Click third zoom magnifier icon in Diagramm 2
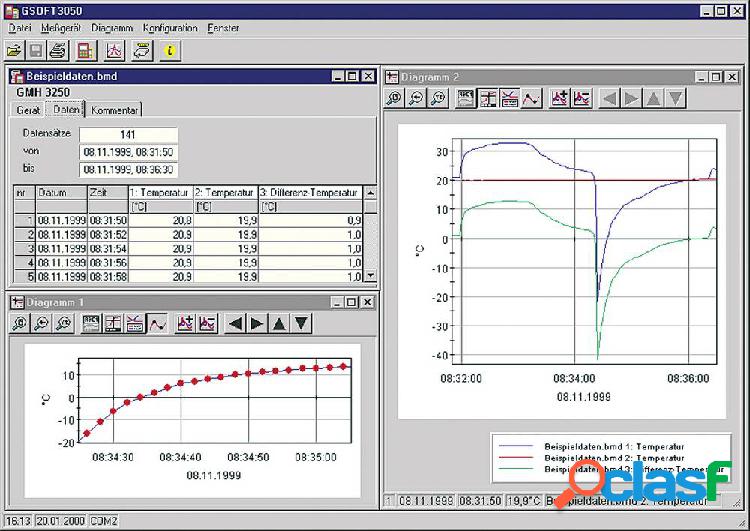This screenshot has height=531, width=750. 438,98
